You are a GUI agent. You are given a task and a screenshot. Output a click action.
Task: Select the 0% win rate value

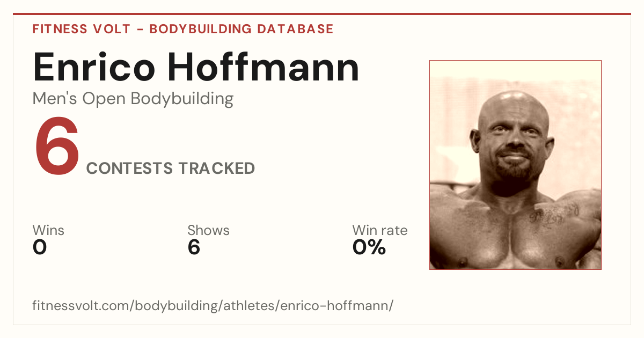369,248
